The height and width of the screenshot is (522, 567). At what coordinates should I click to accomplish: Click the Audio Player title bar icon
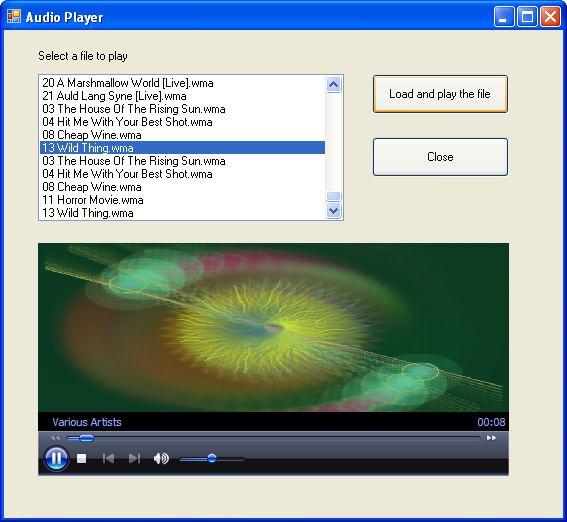pyautogui.click(x=14, y=16)
